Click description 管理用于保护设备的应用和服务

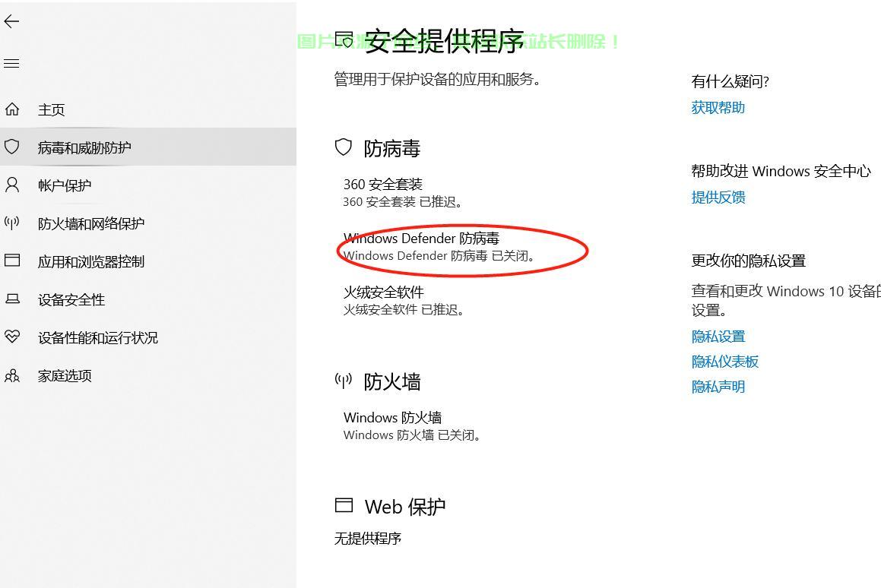click(438, 79)
